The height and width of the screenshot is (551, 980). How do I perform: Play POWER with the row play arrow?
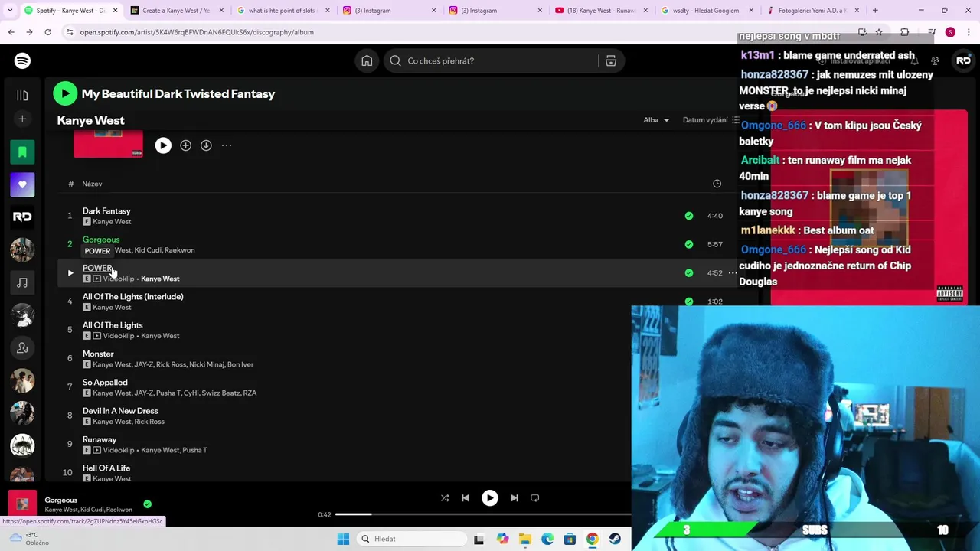click(x=70, y=273)
